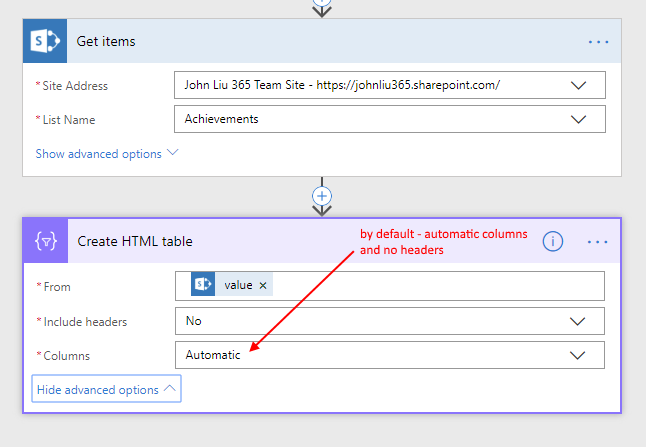Viewport: 646px width, 447px height.
Task: Click the SharePoint icon inside the value token
Action: pos(204,286)
